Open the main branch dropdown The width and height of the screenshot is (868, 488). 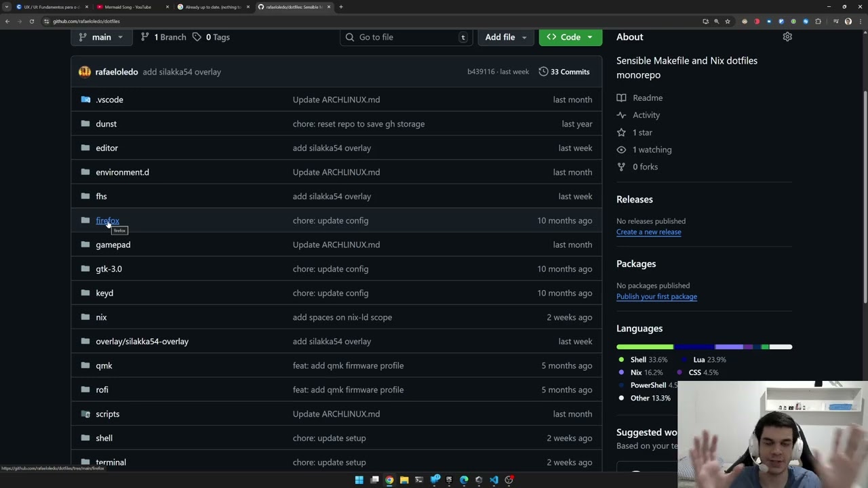click(102, 37)
